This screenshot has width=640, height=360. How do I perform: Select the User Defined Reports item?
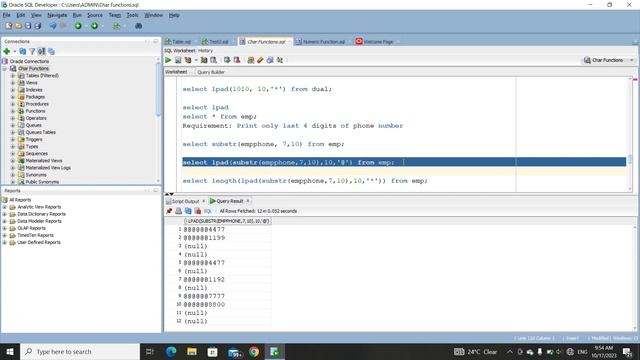coord(39,242)
